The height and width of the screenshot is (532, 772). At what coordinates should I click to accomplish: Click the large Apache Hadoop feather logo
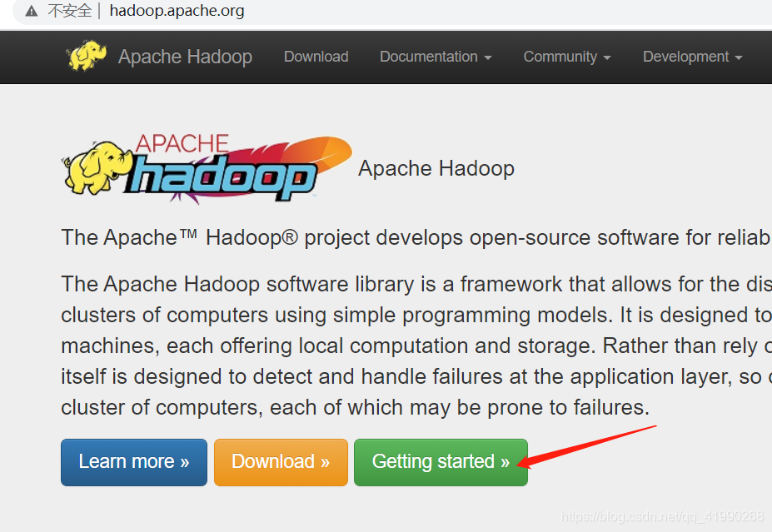coord(207,168)
